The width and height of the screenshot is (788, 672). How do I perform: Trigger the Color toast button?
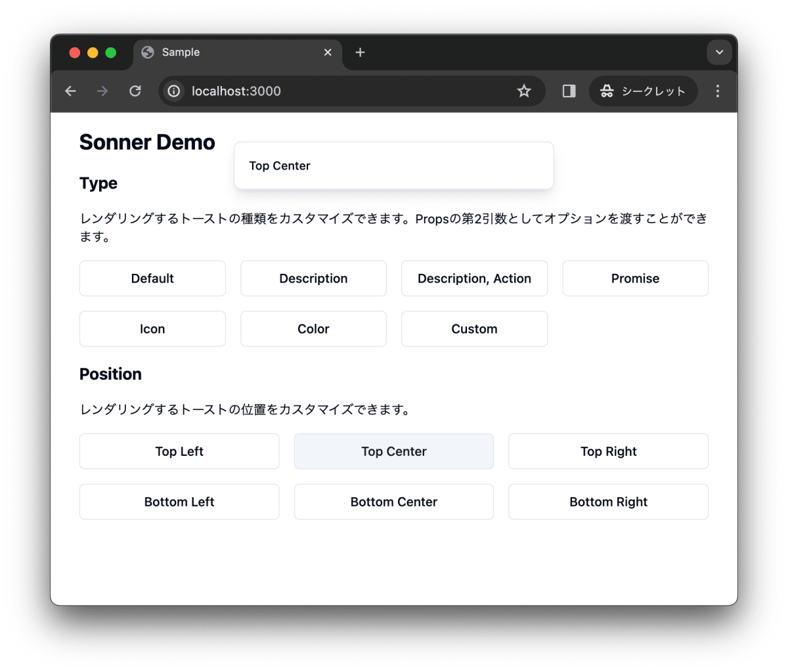pyautogui.click(x=313, y=329)
